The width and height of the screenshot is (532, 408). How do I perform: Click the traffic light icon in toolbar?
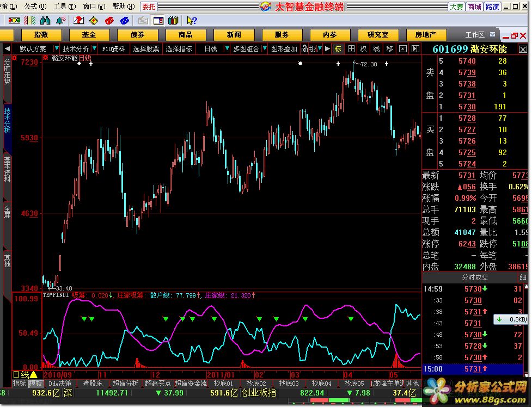pos(14,21)
